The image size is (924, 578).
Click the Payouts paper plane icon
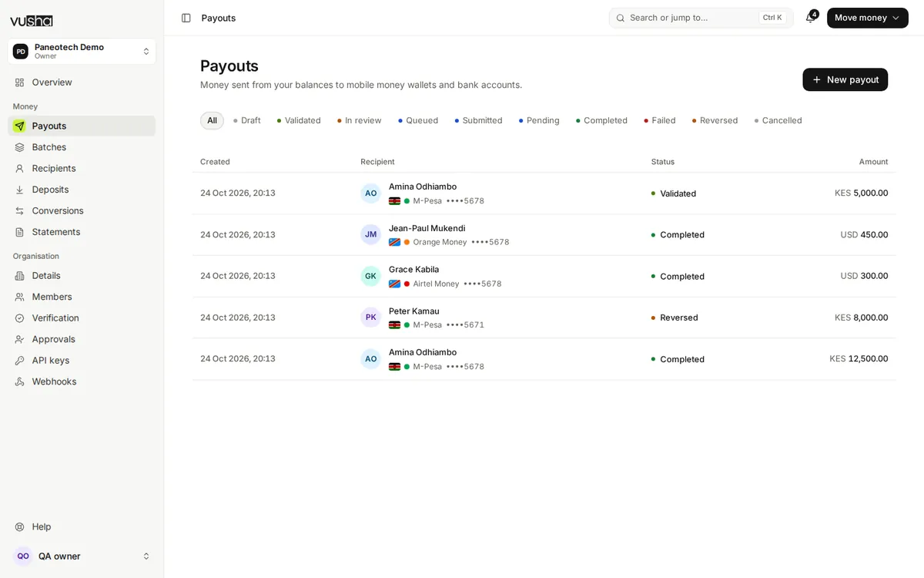coord(19,126)
